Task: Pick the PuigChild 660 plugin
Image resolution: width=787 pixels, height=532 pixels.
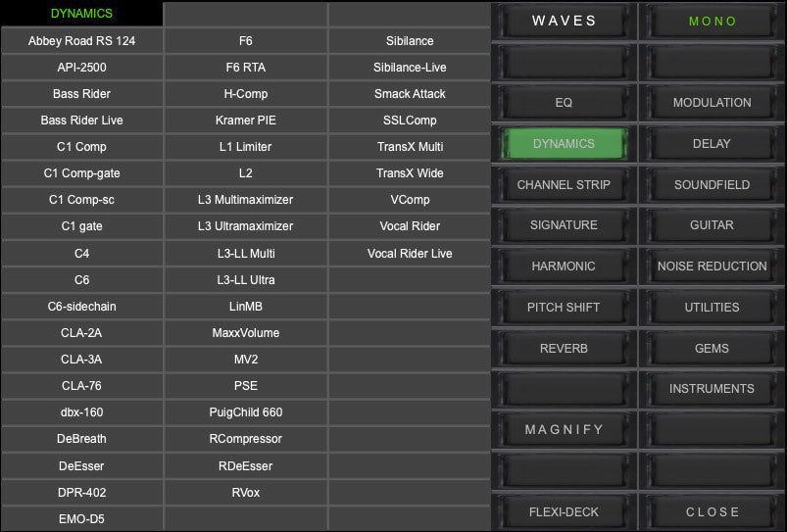Action: click(x=246, y=412)
